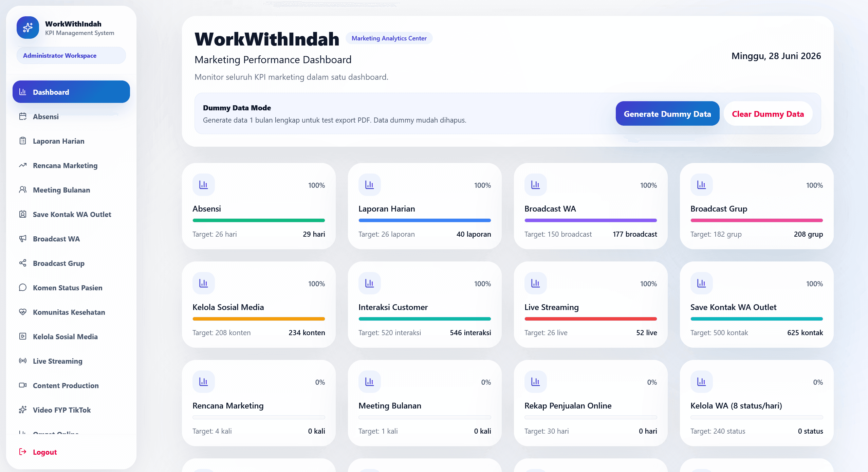Click the chart icon on Absensi card
The width and height of the screenshot is (868, 472).
[x=204, y=185]
